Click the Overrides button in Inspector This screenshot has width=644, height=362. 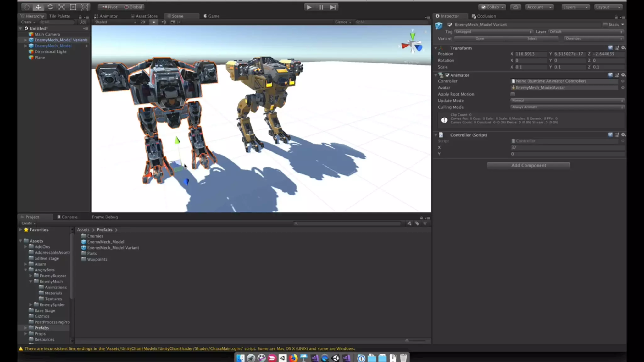point(593,39)
